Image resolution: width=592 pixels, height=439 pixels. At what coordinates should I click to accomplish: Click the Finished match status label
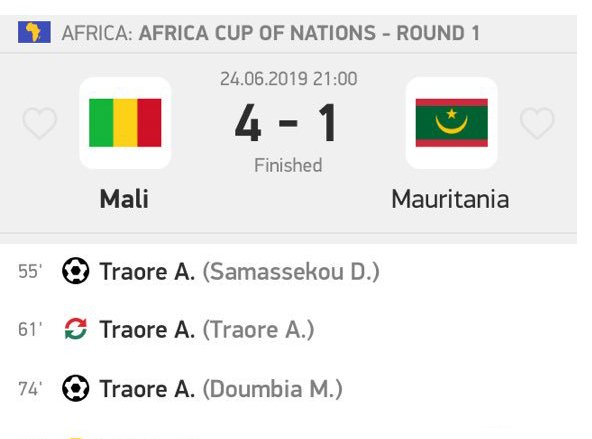(x=288, y=165)
